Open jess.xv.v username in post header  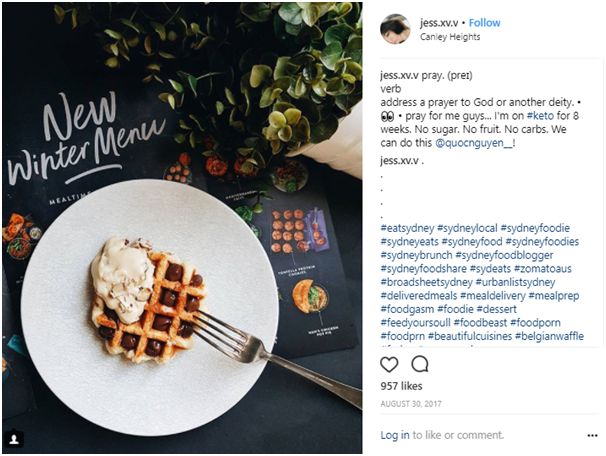[x=439, y=23]
